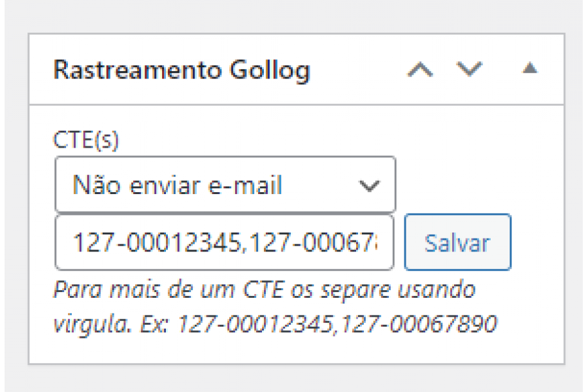
Task: Click the chevron arrow inside the e-mail select
Action: 369,186
